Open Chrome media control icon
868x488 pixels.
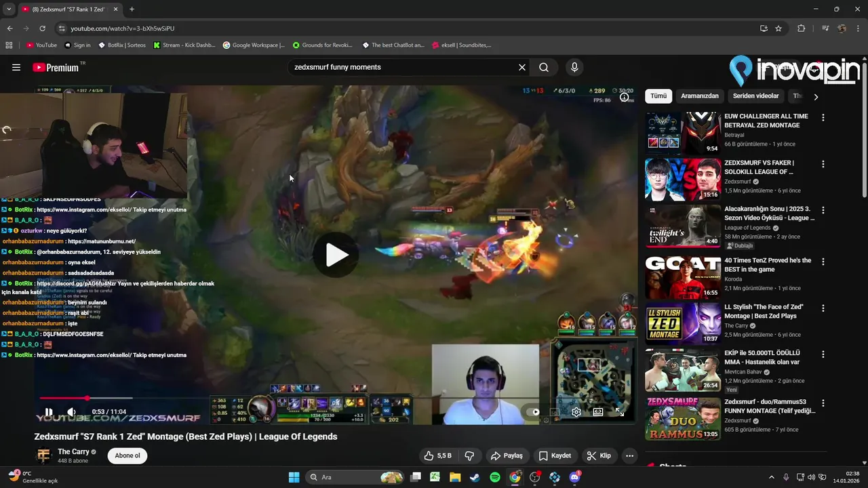pos(825,28)
